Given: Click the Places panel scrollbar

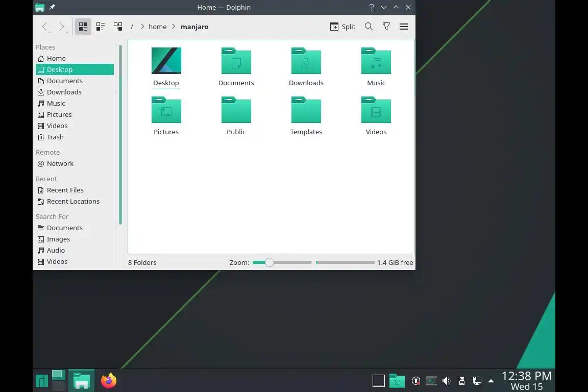Looking at the screenshot, I should (x=120, y=134).
